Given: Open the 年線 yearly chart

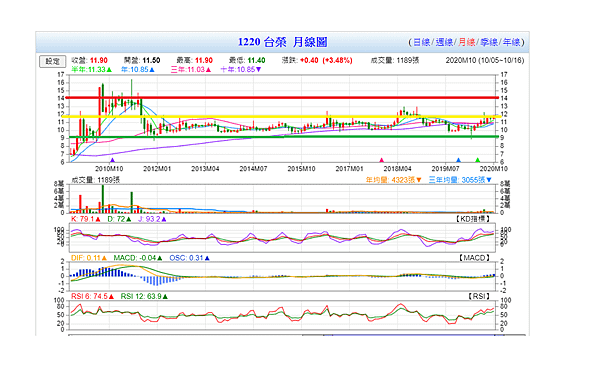Looking at the screenshot, I should point(512,42).
